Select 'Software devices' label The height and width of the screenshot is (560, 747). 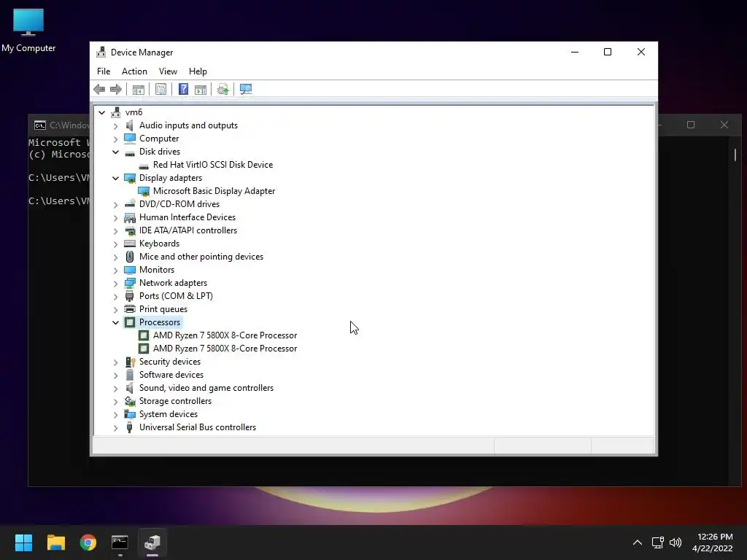pyautogui.click(x=171, y=375)
